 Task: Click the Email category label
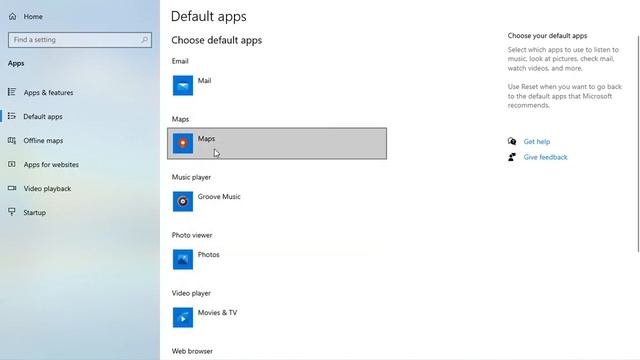180,61
